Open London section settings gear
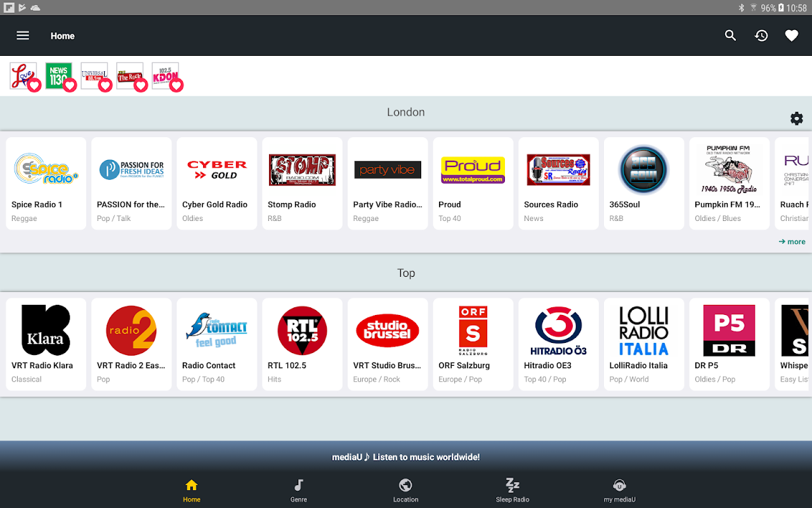 pyautogui.click(x=797, y=118)
